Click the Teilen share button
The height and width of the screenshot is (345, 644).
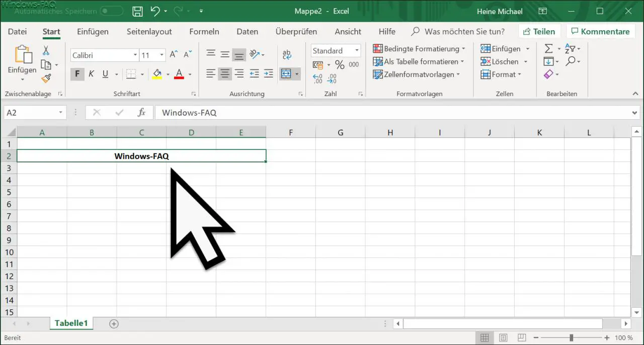coord(539,31)
